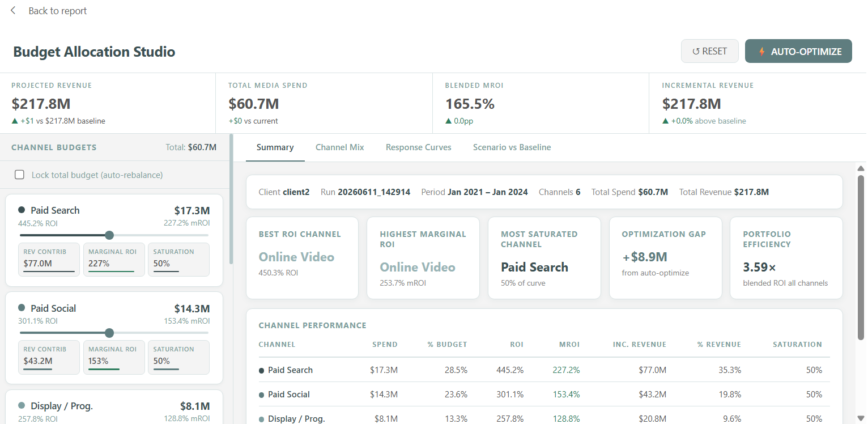Click the CHANNEL column header

(x=277, y=345)
